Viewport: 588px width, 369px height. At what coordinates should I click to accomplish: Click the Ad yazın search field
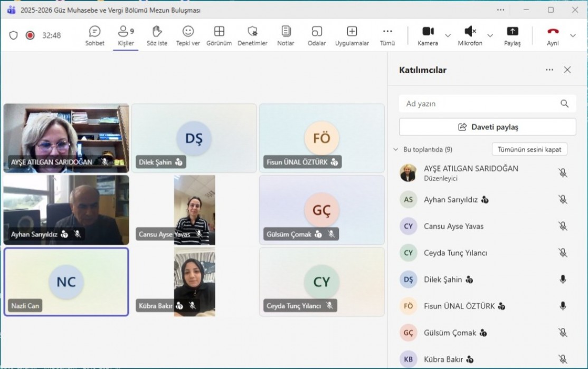(480, 104)
